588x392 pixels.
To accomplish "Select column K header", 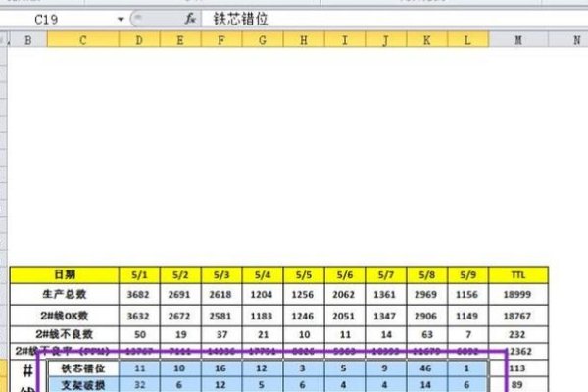I will (x=426, y=40).
